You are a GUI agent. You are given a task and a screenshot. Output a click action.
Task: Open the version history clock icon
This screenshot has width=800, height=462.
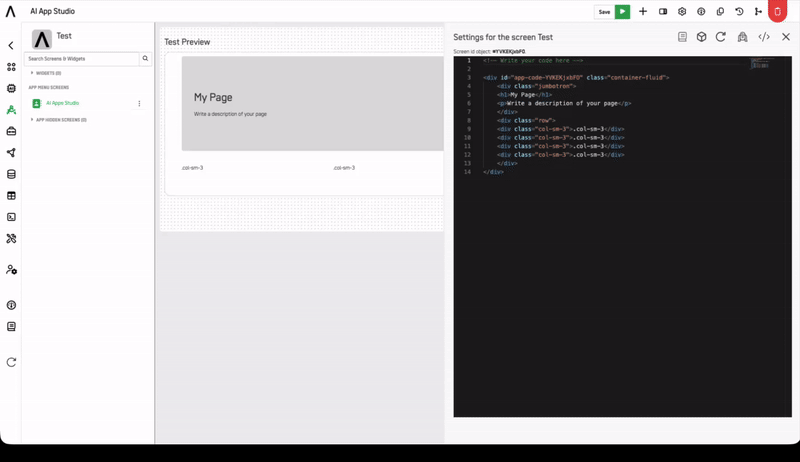(739, 11)
